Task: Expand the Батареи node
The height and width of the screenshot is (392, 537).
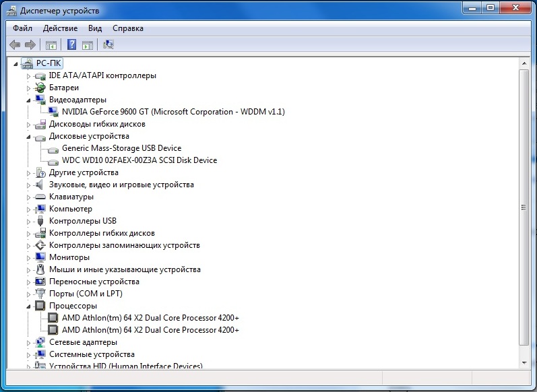Action: (x=29, y=88)
